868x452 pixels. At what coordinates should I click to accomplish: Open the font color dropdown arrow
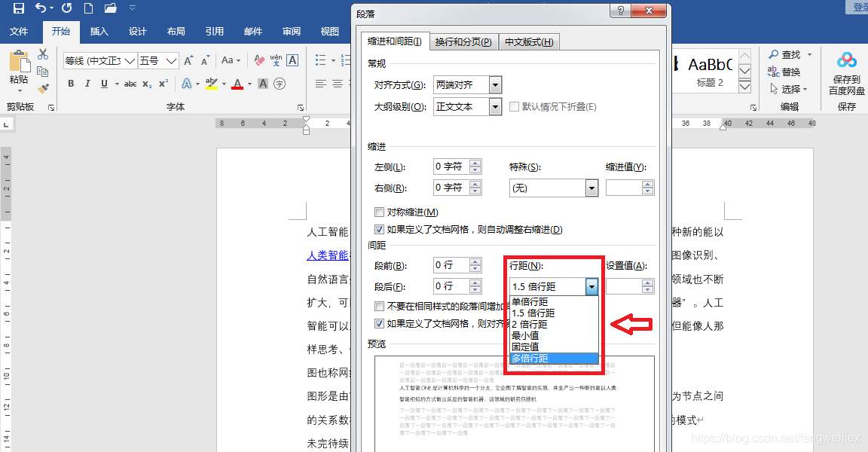pyautogui.click(x=249, y=84)
